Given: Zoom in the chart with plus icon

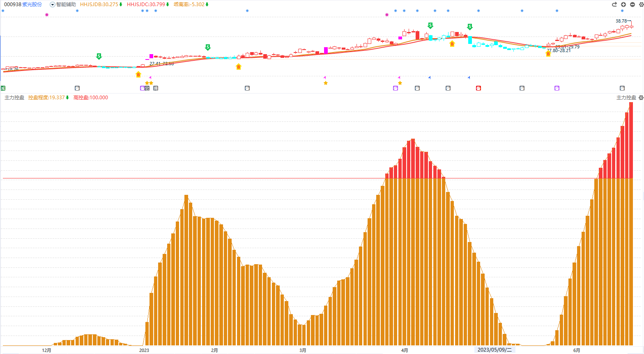Looking at the screenshot, I should tap(623, 5).
